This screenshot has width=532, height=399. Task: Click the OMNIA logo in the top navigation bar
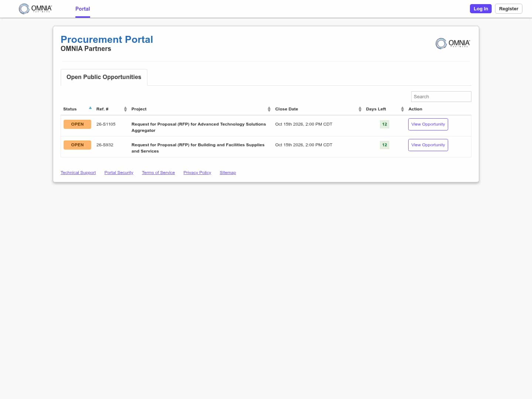(35, 9)
